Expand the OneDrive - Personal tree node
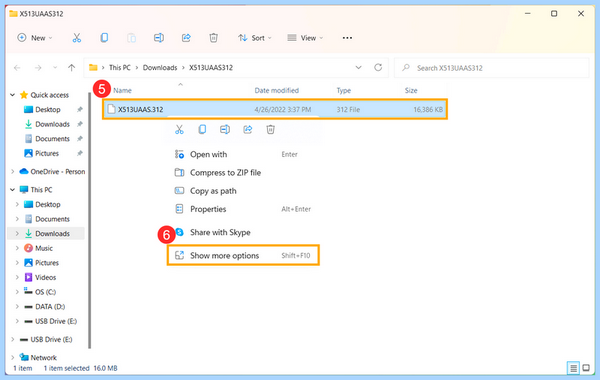Image resolution: width=600 pixels, height=380 pixels. point(12,171)
